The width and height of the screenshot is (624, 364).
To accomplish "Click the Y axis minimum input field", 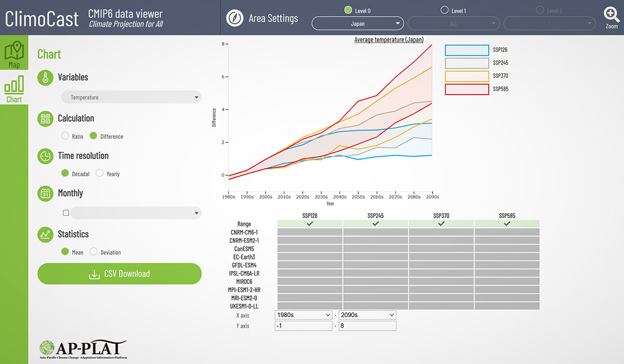I will click(x=303, y=326).
